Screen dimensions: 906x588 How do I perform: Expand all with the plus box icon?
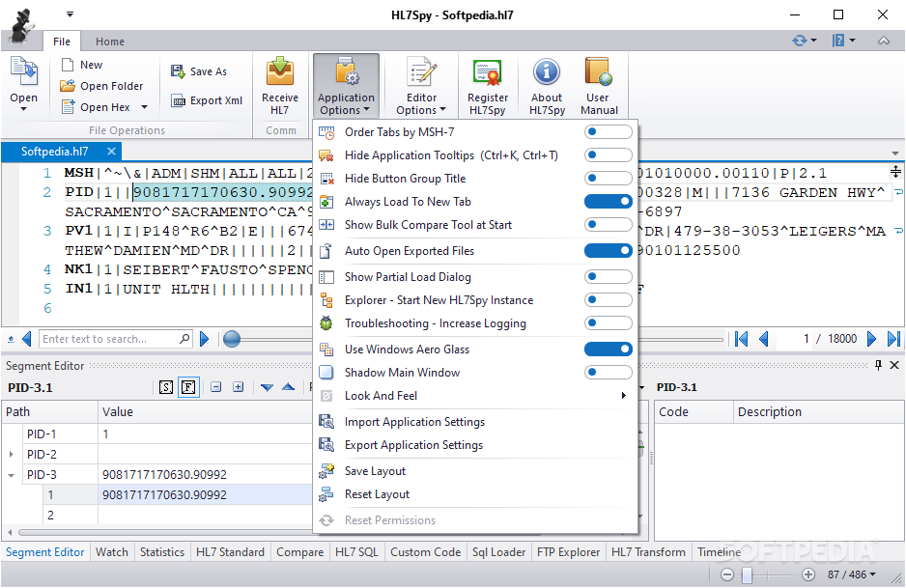(238, 387)
